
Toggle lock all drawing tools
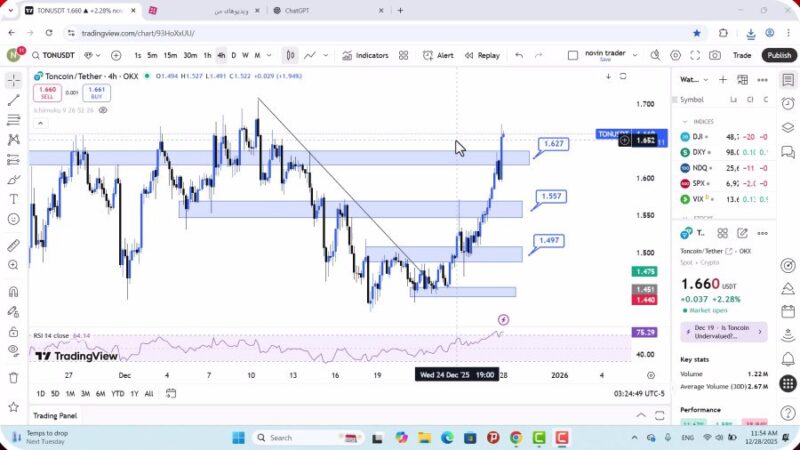click(x=13, y=331)
